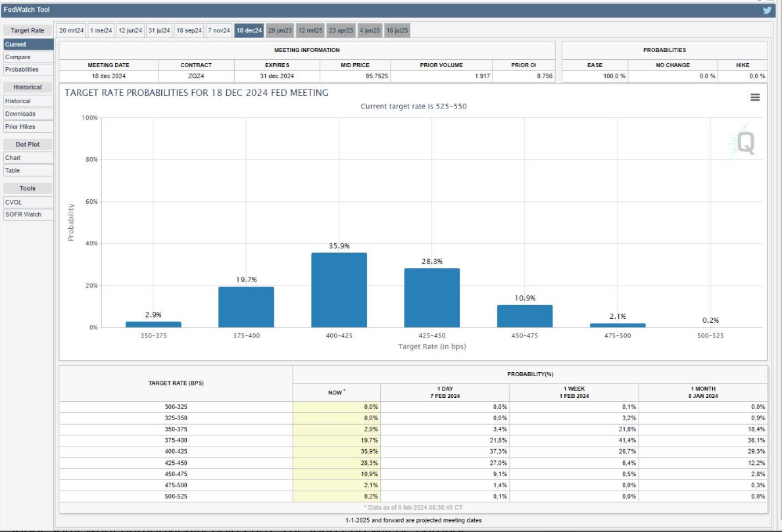
Task: Open the Current target rate view
Action: pos(28,44)
